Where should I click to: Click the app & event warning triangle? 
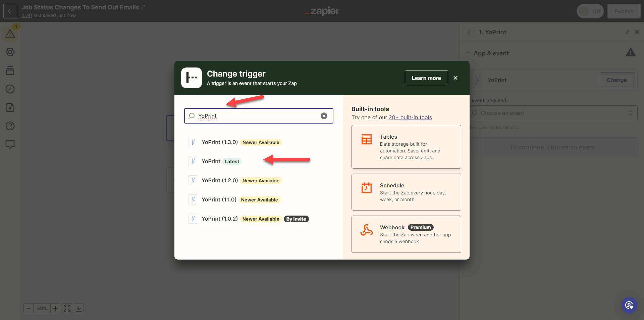pyautogui.click(x=631, y=52)
